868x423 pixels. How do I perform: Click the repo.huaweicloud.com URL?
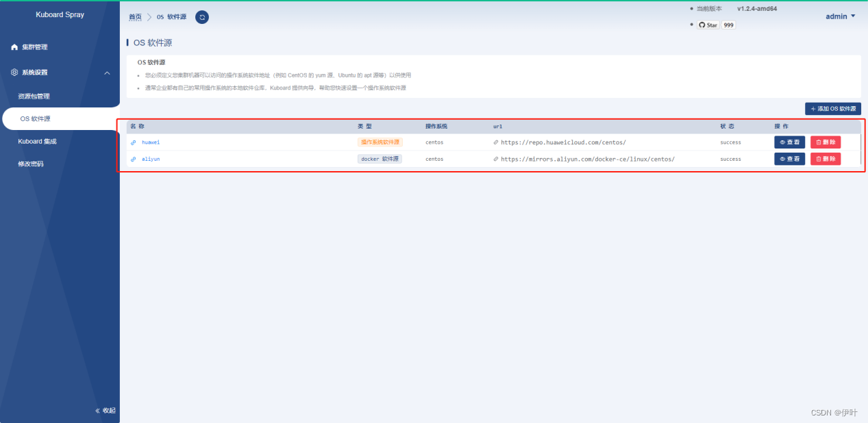[x=563, y=142]
